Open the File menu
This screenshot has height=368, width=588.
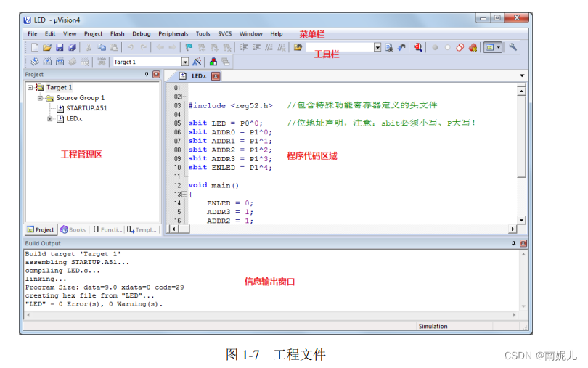click(33, 34)
